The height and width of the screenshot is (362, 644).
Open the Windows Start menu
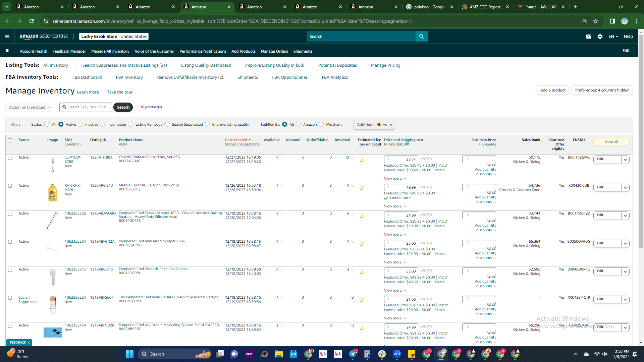point(129,354)
